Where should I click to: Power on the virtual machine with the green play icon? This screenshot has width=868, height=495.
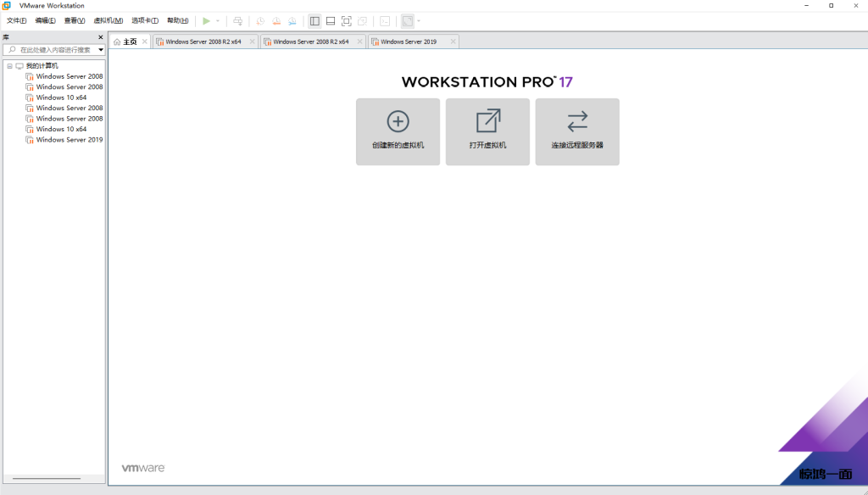tap(206, 21)
